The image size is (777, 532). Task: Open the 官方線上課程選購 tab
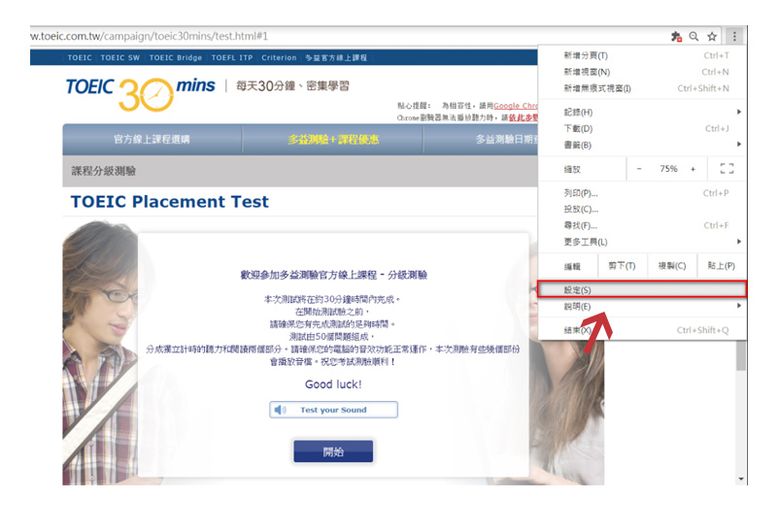pyautogui.click(x=152, y=139)
